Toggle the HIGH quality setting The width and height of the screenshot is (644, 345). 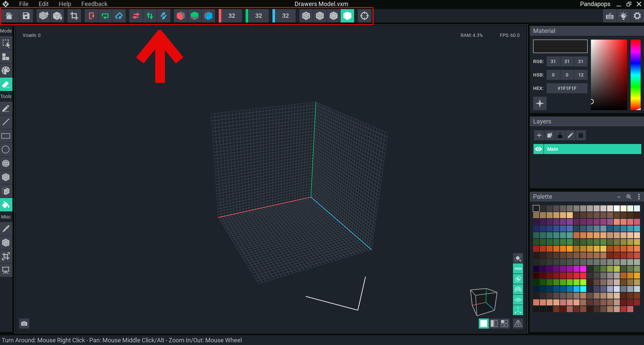pyautogui.click(x=518, y=268)
